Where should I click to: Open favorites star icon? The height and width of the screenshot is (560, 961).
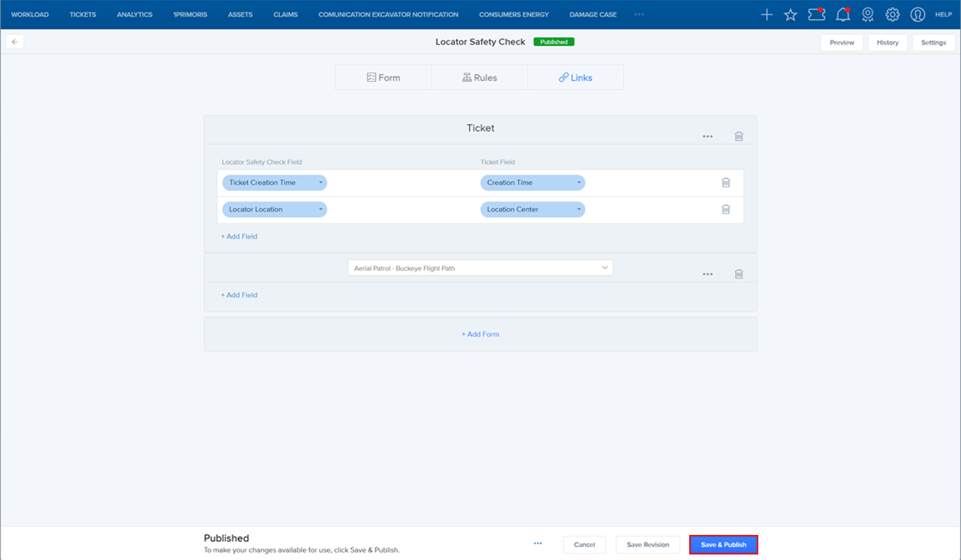[x=790, y=15]
